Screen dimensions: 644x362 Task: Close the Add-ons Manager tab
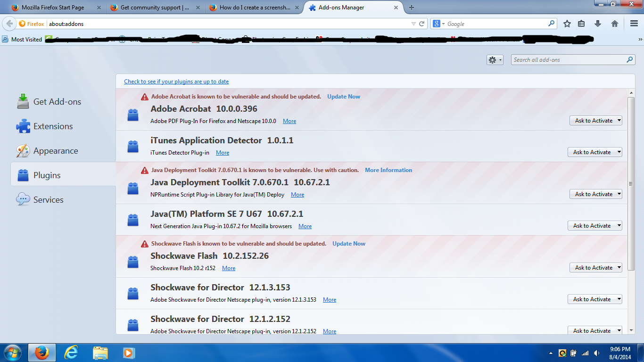[396, 8]
